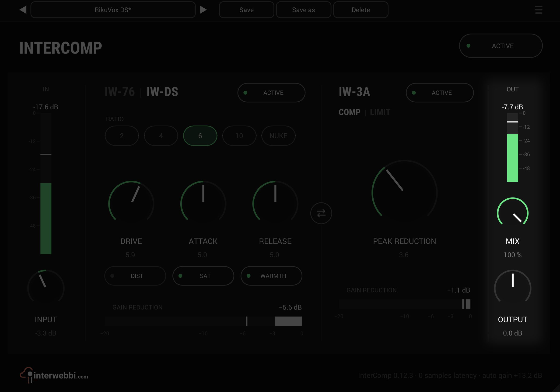Click the IW-3A gain reduction meter bar
This screenshot has width=560, height=392.
click(x=404, y=304)
